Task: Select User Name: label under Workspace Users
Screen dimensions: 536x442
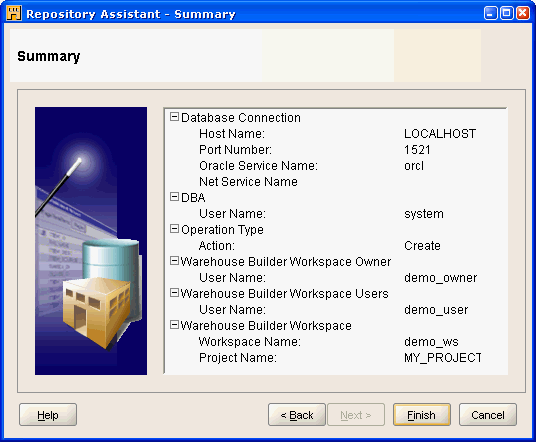Action: pyautogui.click(x=232, y=310)
